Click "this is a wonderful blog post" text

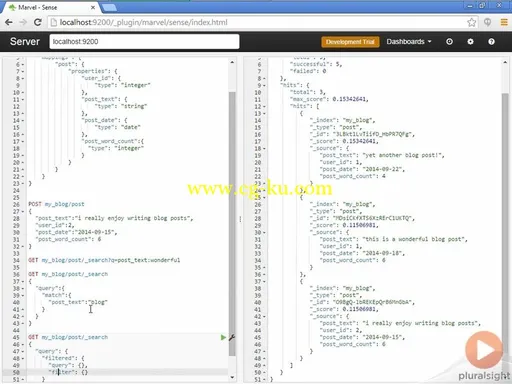click(415, 239)
